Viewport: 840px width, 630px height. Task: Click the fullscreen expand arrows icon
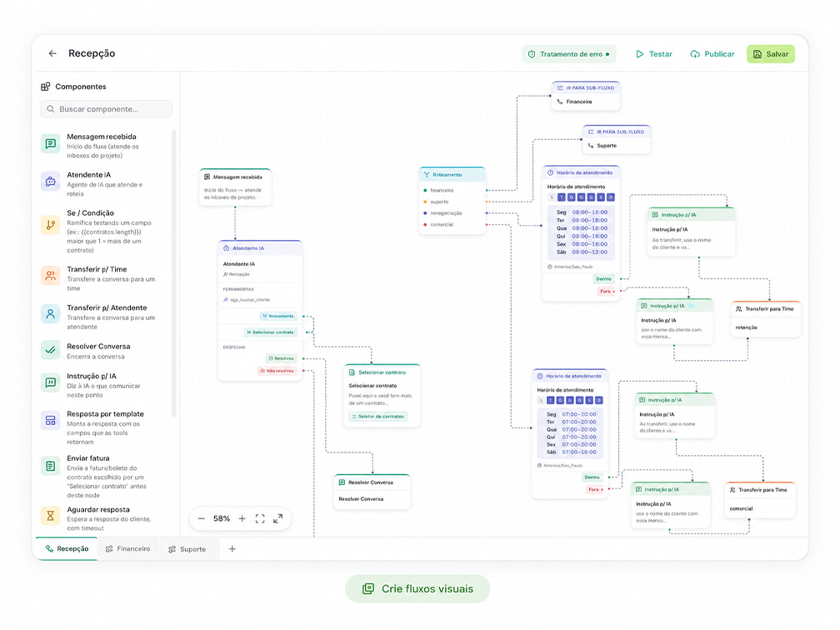tap(278, 518)
